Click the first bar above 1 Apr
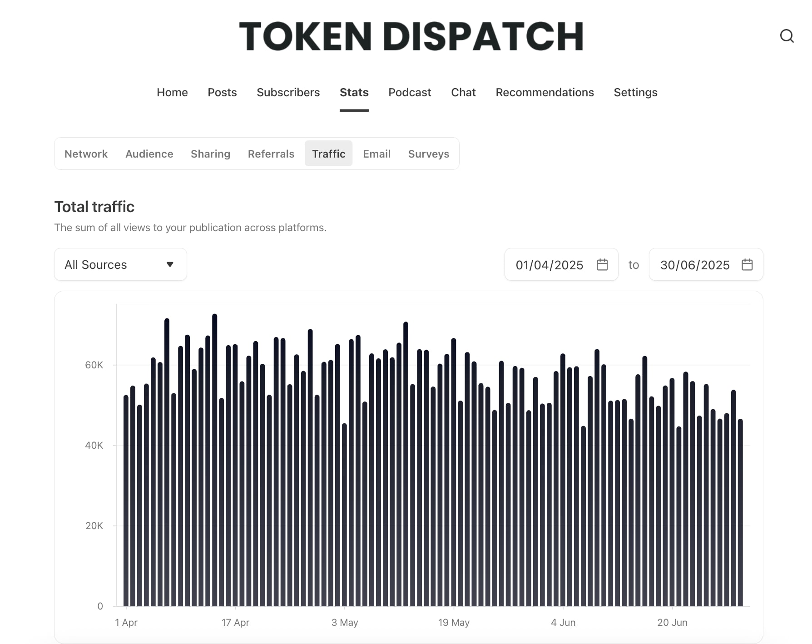The height and width of the screenshot is (644, 812). (x=126, y=500)
